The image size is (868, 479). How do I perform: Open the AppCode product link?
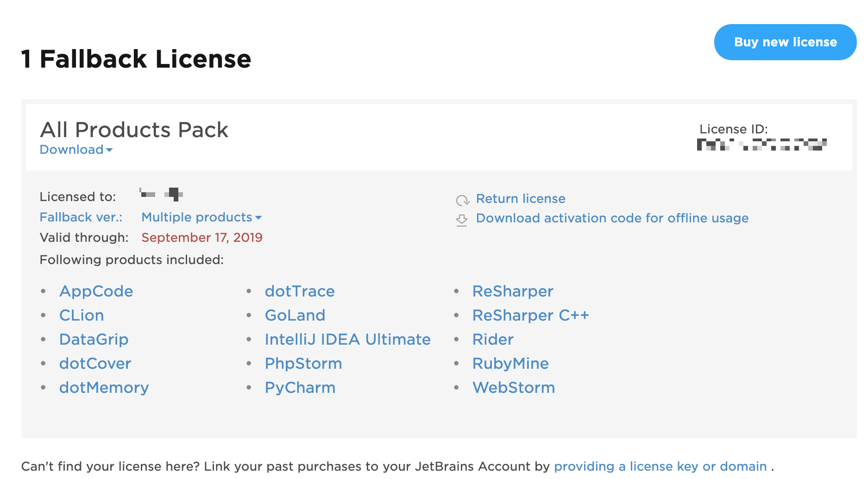click(x=96, y=291)
